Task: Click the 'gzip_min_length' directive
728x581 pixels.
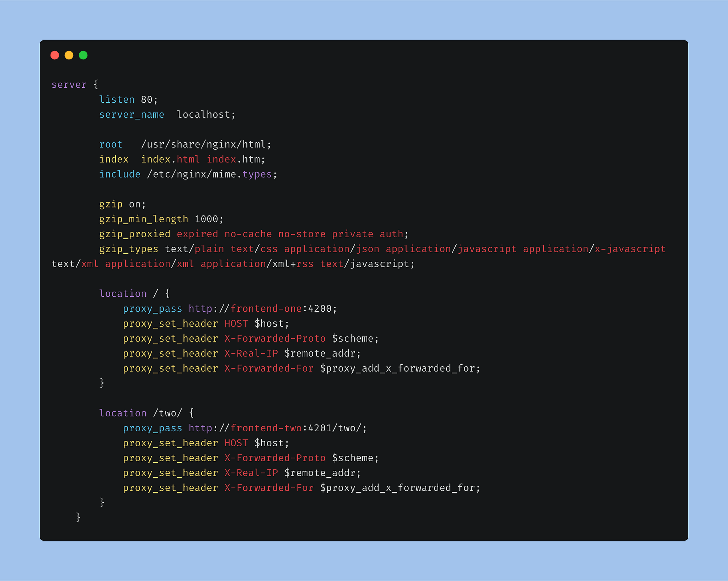Action: point(143,219)
